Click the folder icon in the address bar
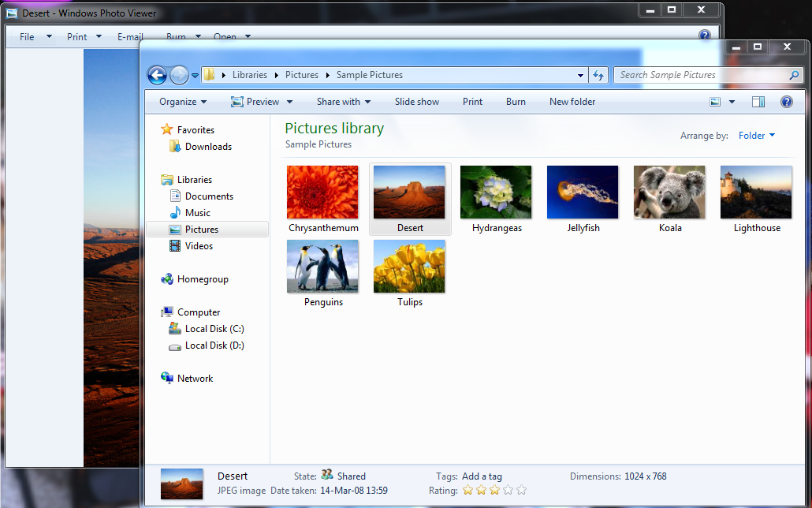The width and height of the screenshot is (812, 508). [209, 75]
